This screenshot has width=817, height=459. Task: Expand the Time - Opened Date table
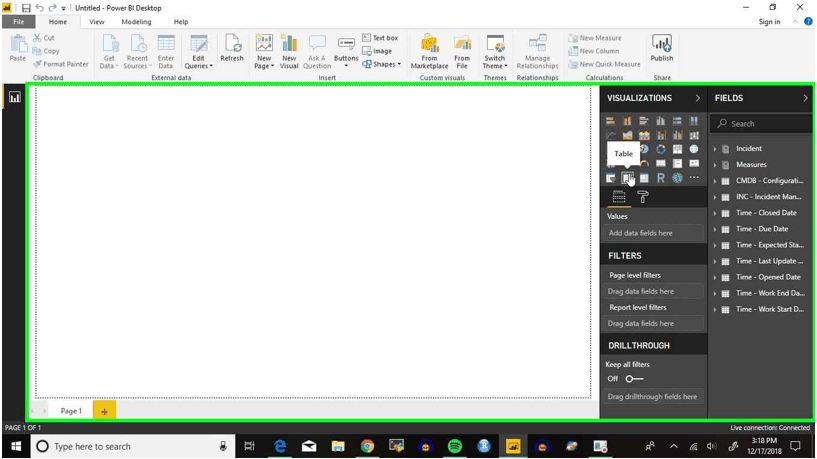(715, 277)
